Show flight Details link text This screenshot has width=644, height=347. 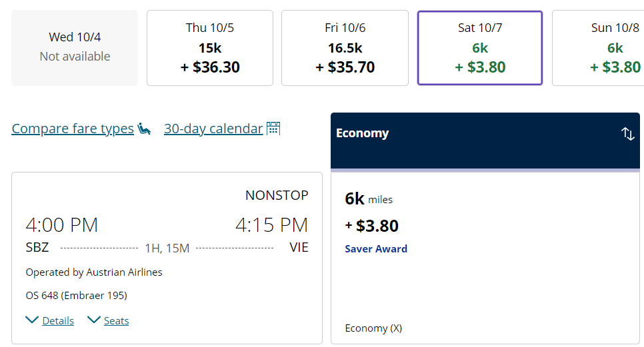(58, 321)
